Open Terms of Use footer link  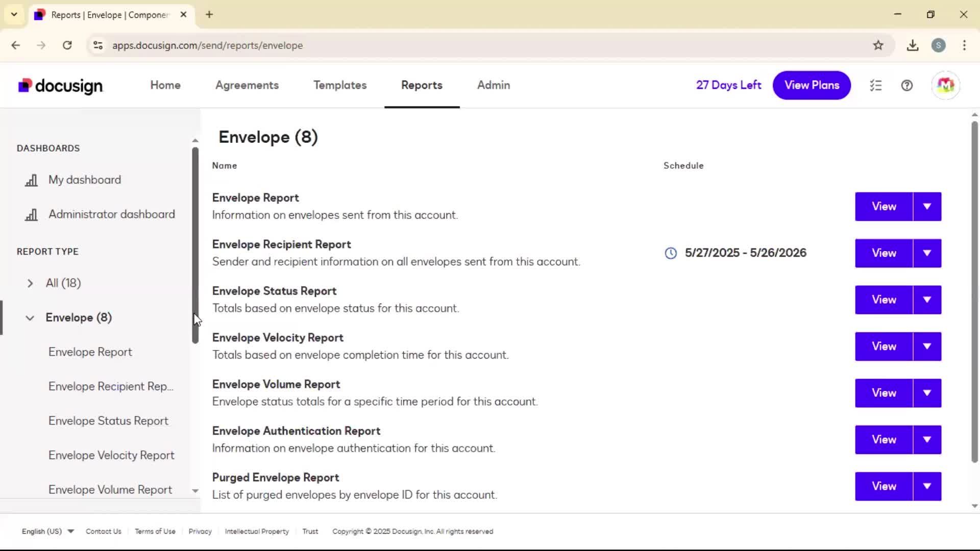pyautogui.click(x=155, y=531)
